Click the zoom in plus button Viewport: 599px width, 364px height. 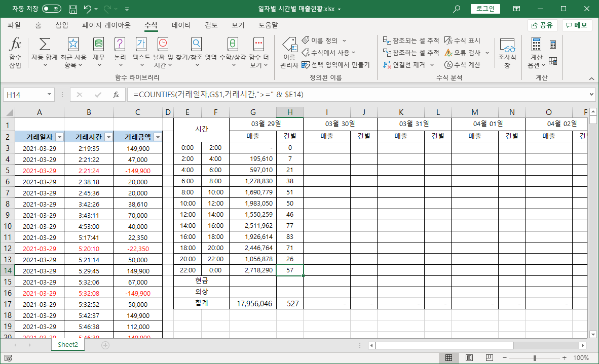[564, 358]
